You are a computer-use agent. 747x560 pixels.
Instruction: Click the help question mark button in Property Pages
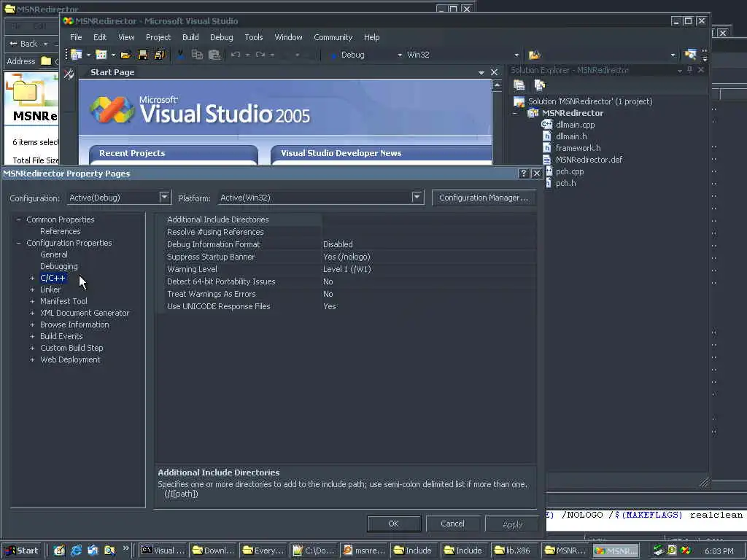pyautogui.click(x=523, y=174)
